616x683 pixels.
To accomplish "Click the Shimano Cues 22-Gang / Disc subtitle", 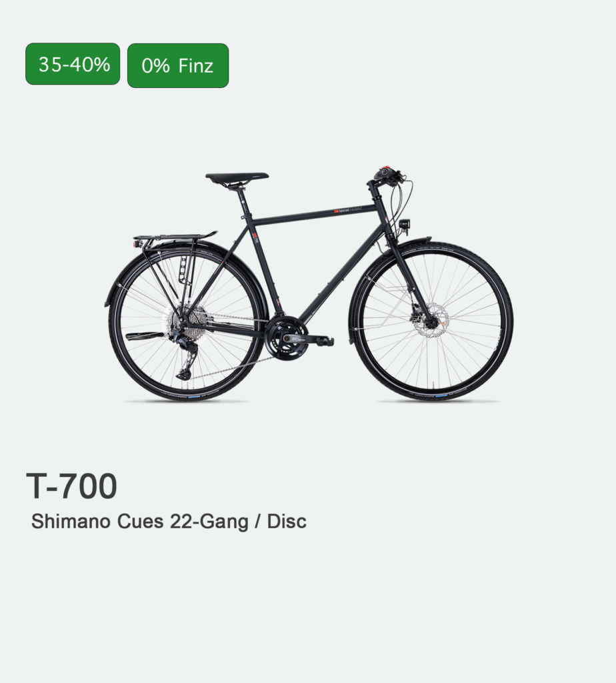I will pos(169,522).
